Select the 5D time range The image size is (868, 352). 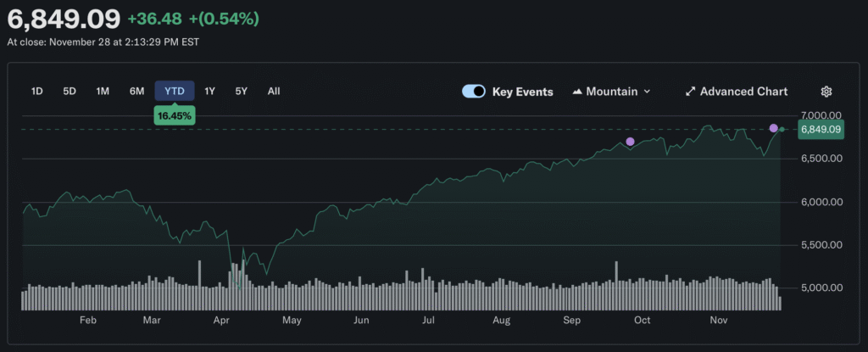[70, 91]
